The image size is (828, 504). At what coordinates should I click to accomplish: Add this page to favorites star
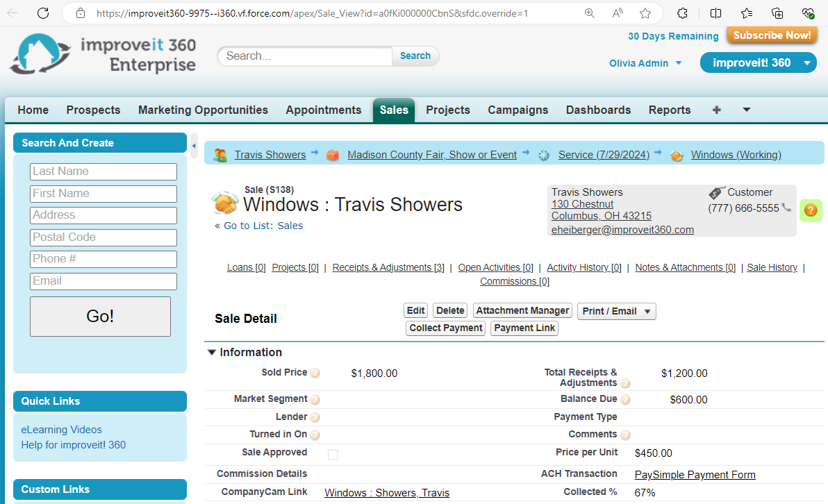coord(645,13)
